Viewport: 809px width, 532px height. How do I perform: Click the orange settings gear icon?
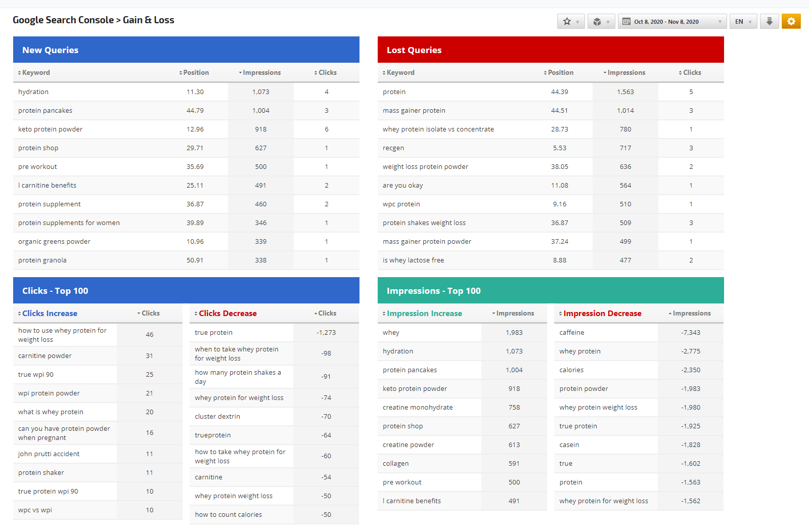[x=791, y=21]
